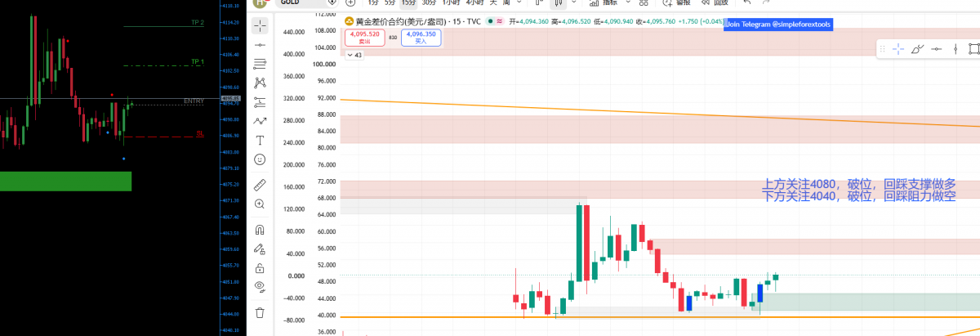Select the 15分 timeframe

coord(408,3)
